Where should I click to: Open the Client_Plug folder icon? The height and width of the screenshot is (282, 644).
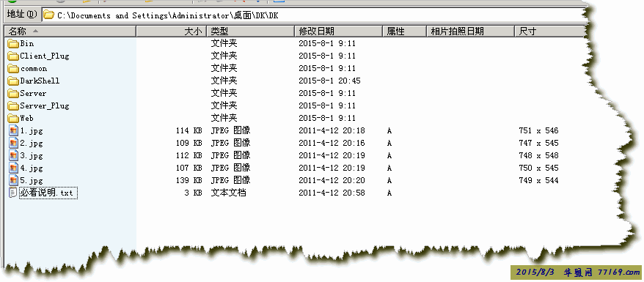point(13,56)
